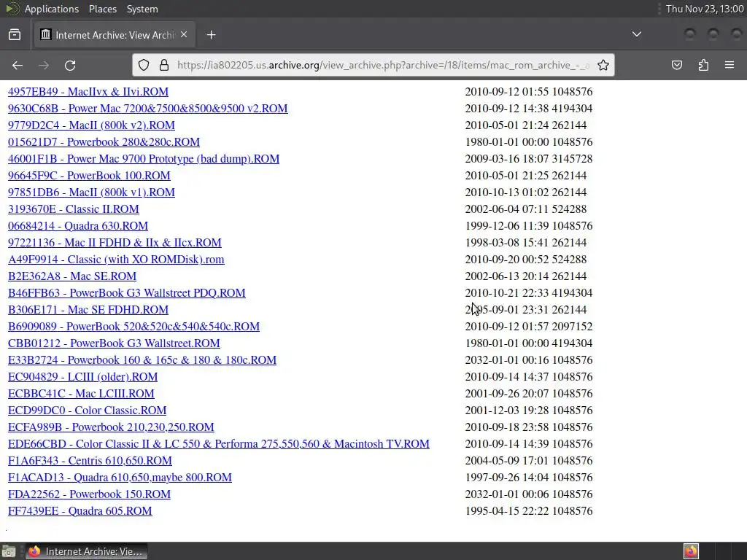This screenshot has width=747, height=560.
Task: Open the tracking protection shield icon
Action: (144, 65)
